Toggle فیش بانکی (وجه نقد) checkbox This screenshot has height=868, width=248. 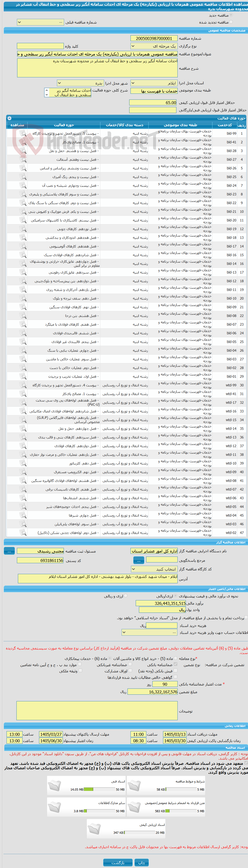point(175,671)
